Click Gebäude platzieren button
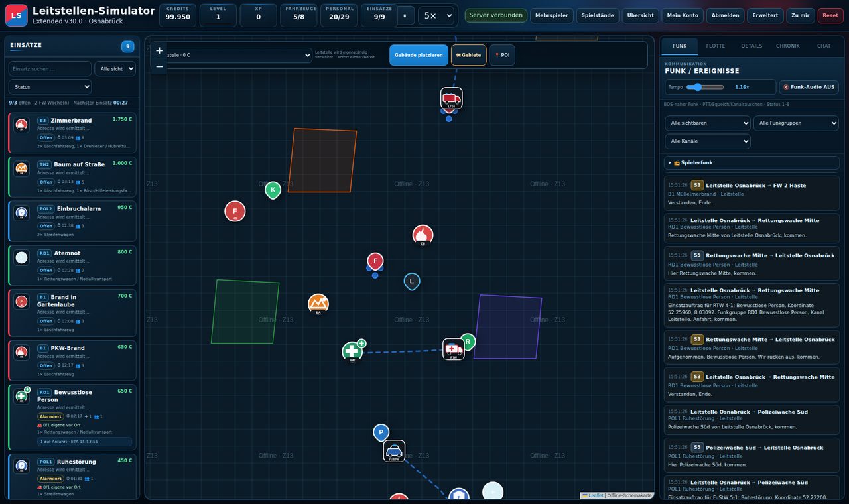This screenshot has height=504, width=849. click(419, 55)
